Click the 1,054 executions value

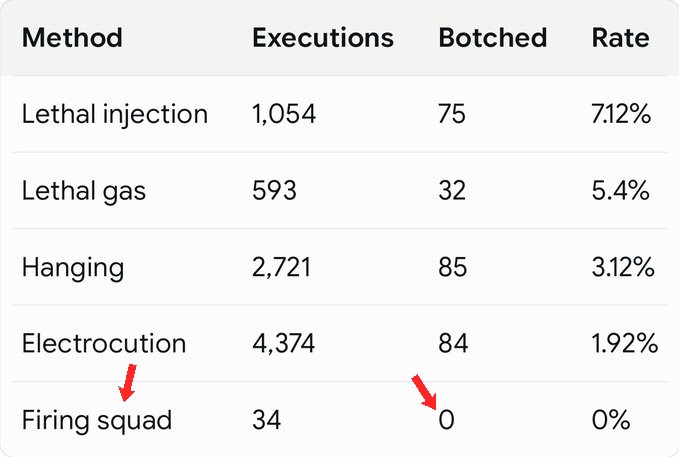tap(284, 114)
